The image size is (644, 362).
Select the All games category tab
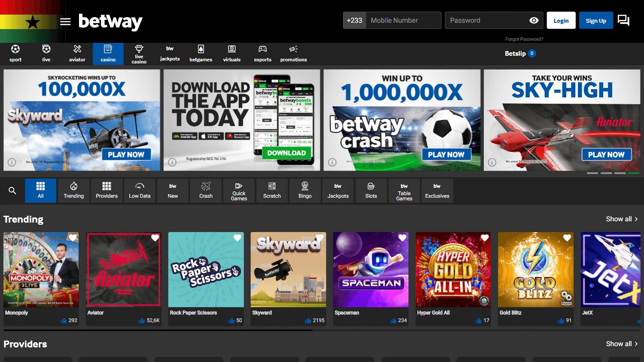coord(41,190)
